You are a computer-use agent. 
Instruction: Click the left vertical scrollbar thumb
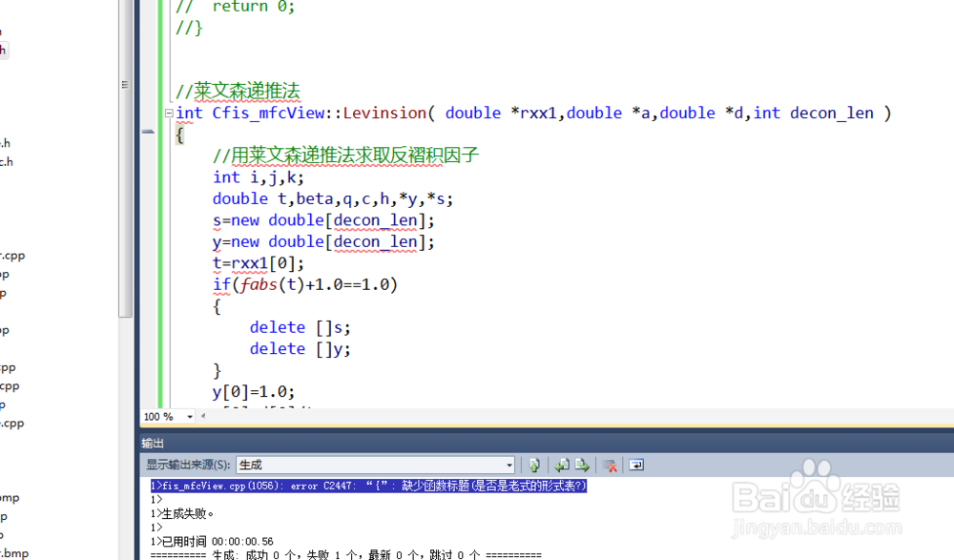coord(125,158)
